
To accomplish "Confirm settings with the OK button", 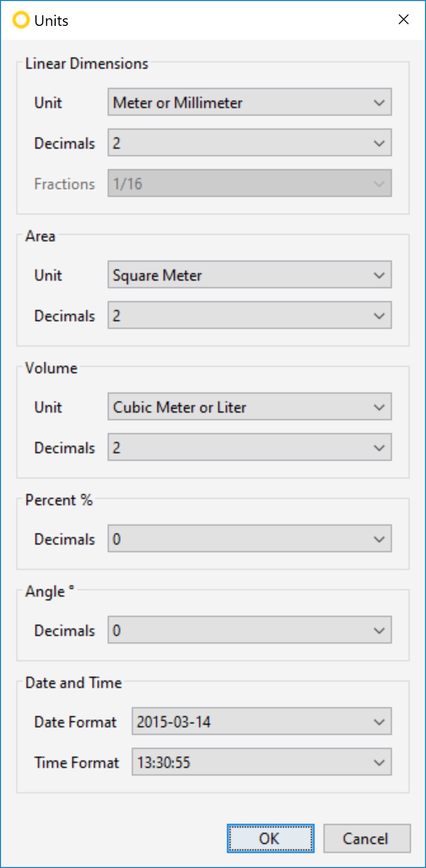I will pyautogui.click(x=270, y=838).
